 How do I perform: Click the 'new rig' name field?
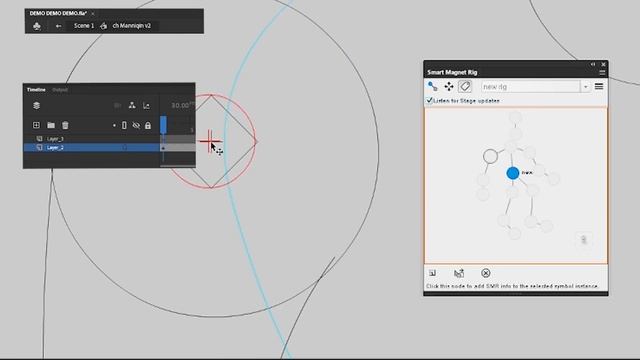pos(530,87)
